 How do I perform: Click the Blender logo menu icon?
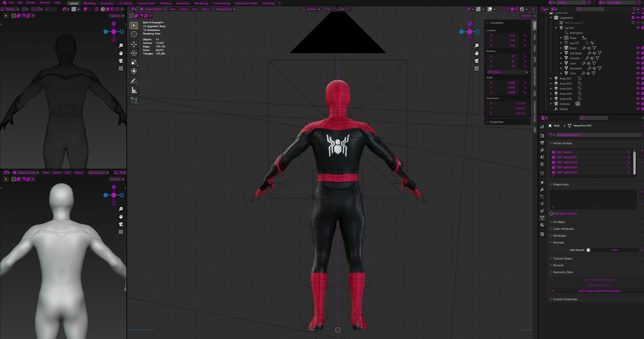coord(4,3)
